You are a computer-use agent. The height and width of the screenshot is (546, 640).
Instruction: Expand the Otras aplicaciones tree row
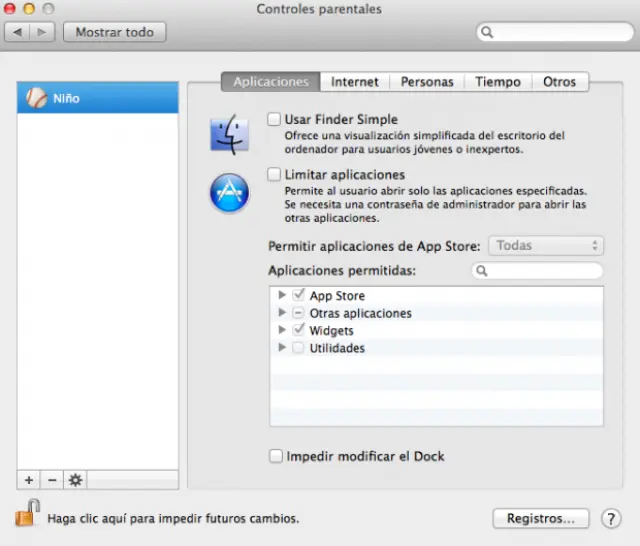[x=282, y=313]
